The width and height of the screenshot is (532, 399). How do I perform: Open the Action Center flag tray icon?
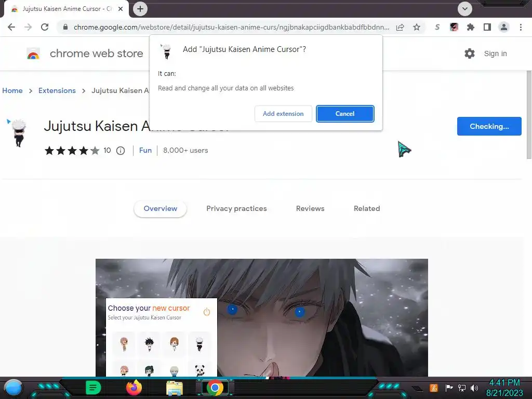click(449, 388)
